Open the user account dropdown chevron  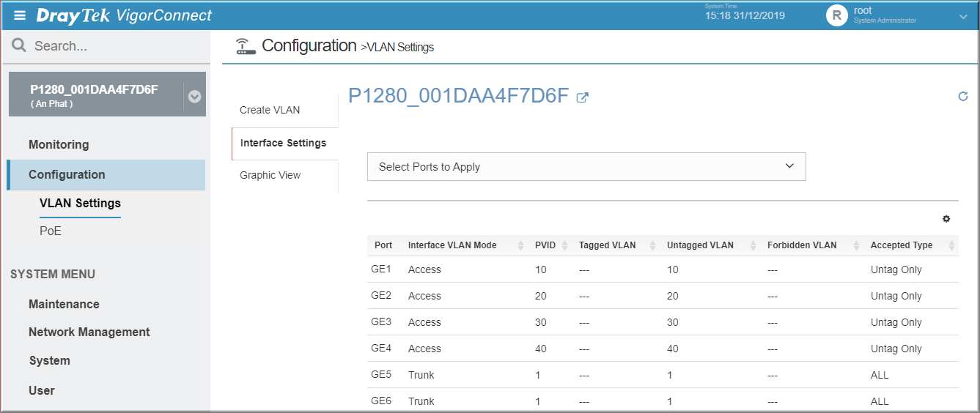[963, 16]
